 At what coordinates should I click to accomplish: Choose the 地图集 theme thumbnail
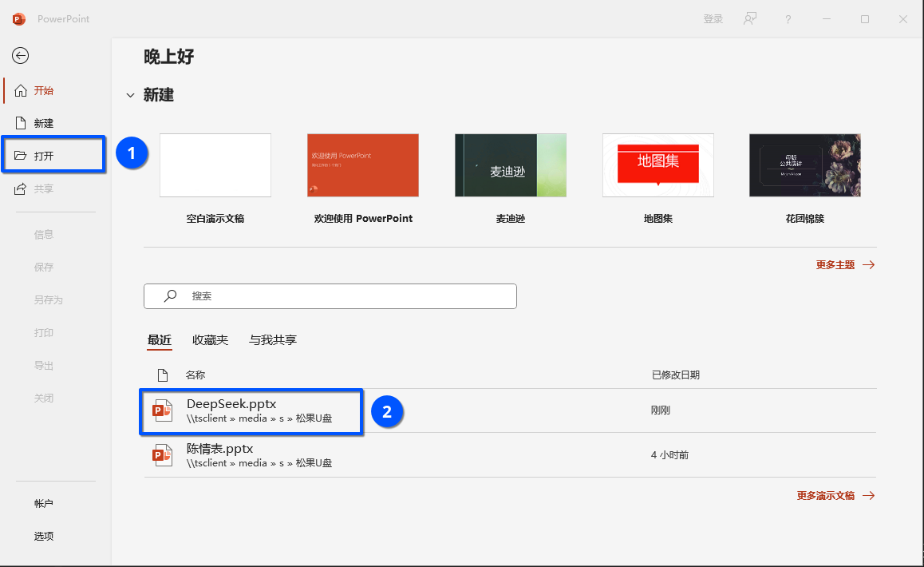(x=658, y=165)
